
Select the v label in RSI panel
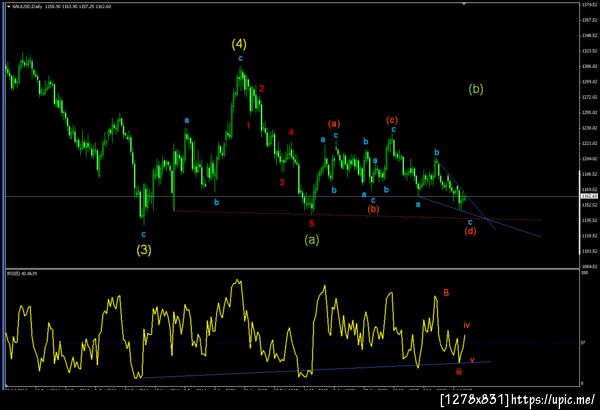(x=473, y=359)
